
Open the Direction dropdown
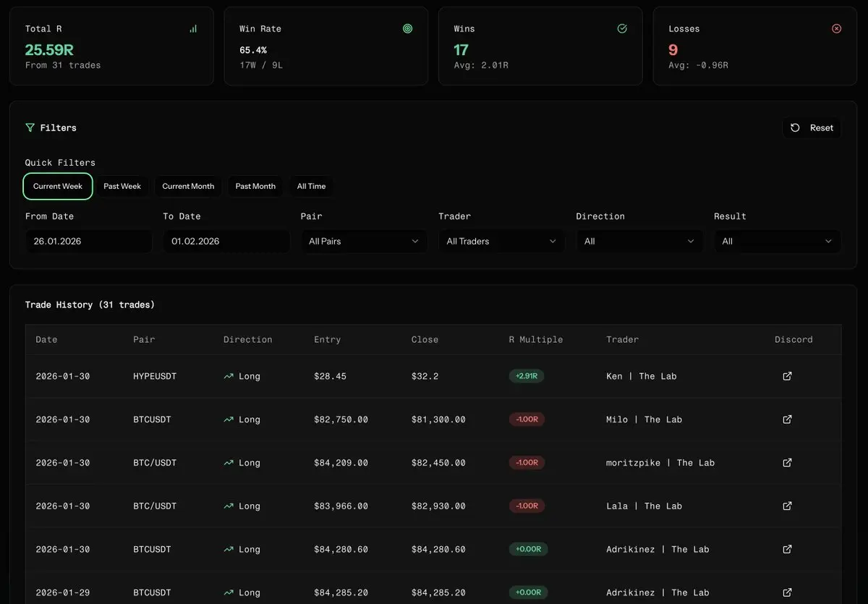click(639, 242)
